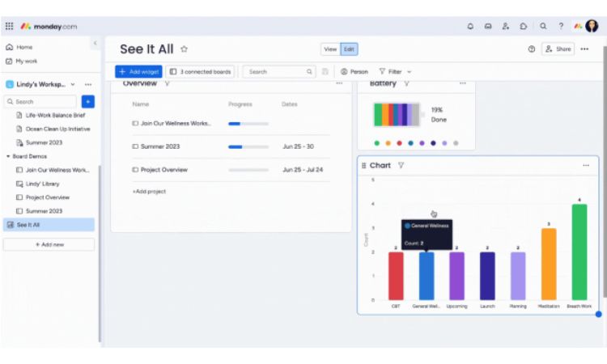
Task: Collapse the Board Demos folder
Action: click(x=8, y=156)
